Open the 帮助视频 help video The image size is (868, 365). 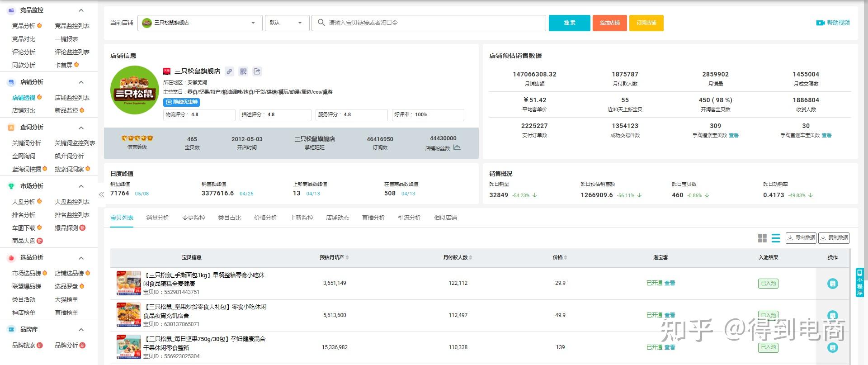[x=833, y=23]
